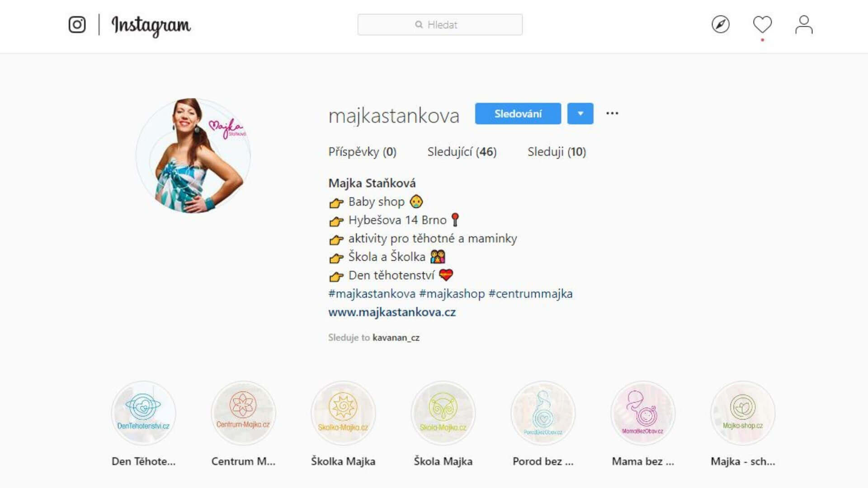Open Majka-shop story highlight
868x488 pixels.
(x=743, y=413)
